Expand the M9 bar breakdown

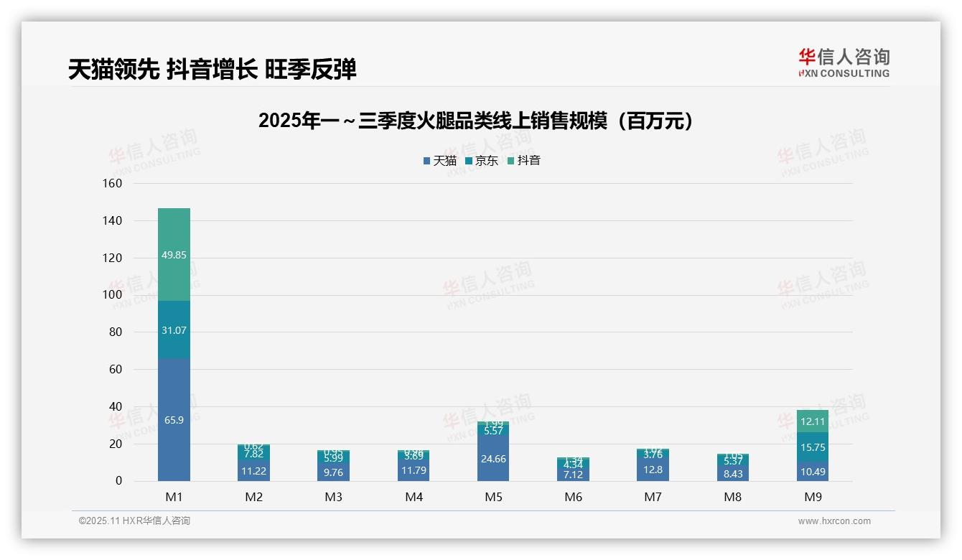[812, 445]
